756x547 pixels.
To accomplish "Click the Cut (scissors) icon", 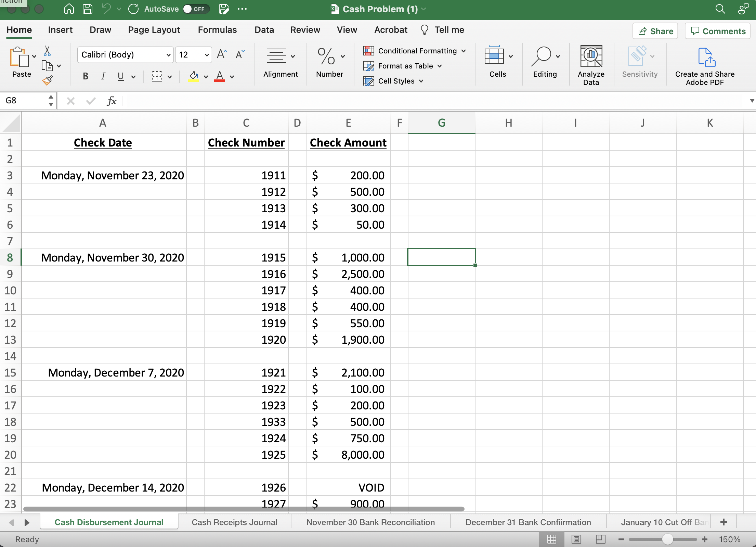I will (48, 51).
